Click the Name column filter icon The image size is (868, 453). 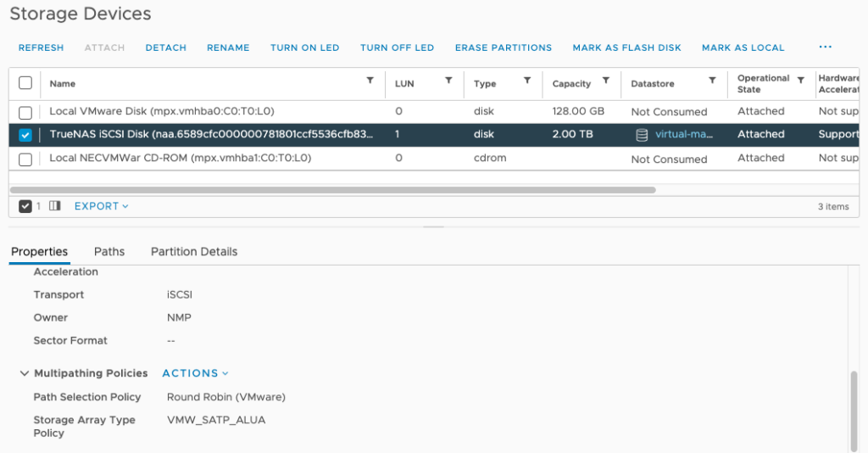pos(370,81)
